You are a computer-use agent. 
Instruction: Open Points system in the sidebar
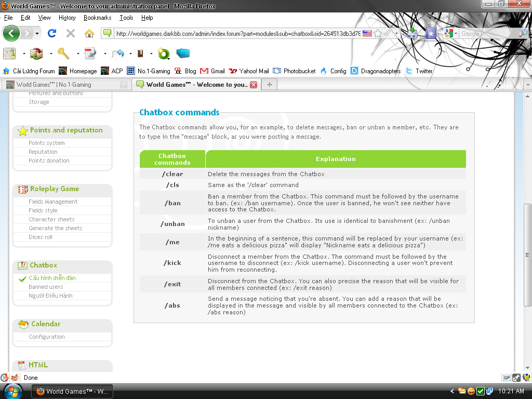coord(46,143)
